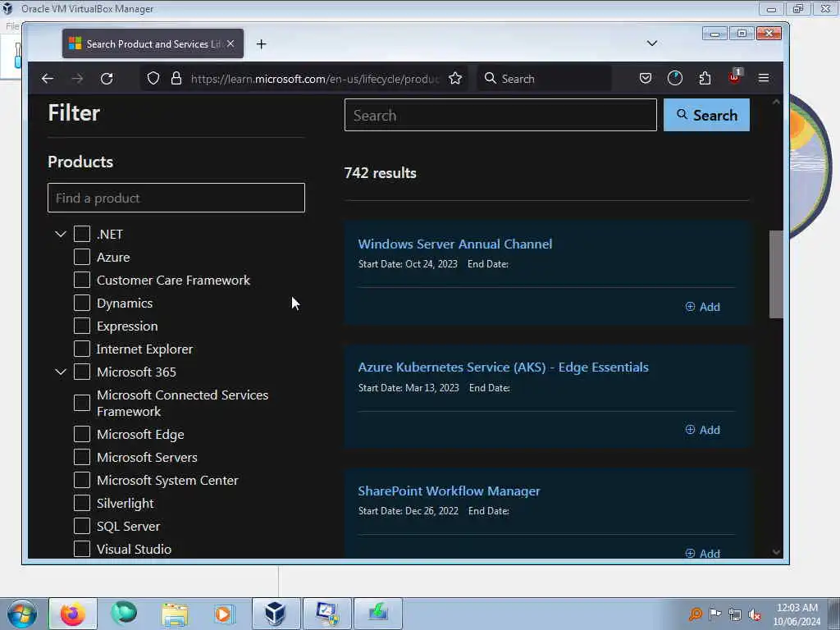Viewport: 840px width, 630px height.
Task: Collapse the .NET tree chevron
Action: pyautogui.click(x=61, y=234)
